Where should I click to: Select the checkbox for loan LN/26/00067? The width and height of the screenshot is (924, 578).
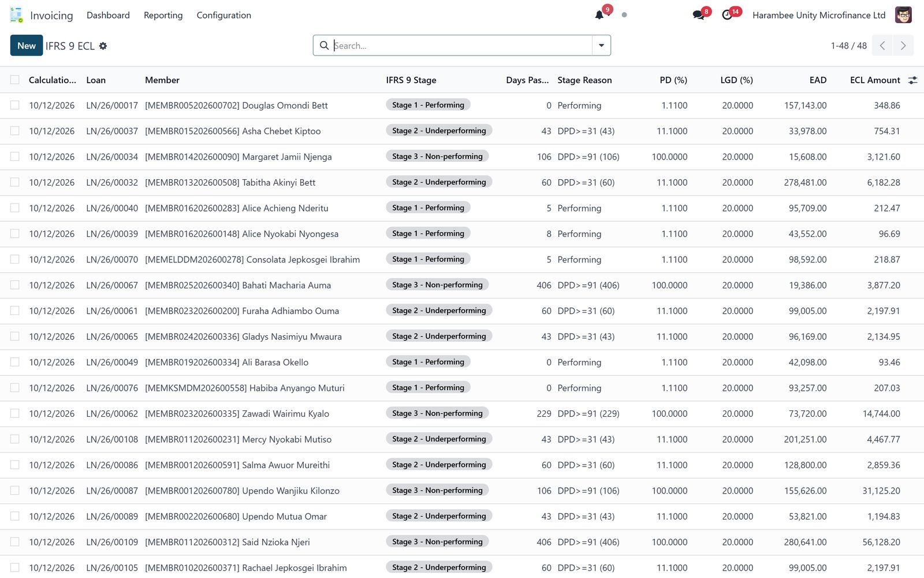tap(15, 285)
